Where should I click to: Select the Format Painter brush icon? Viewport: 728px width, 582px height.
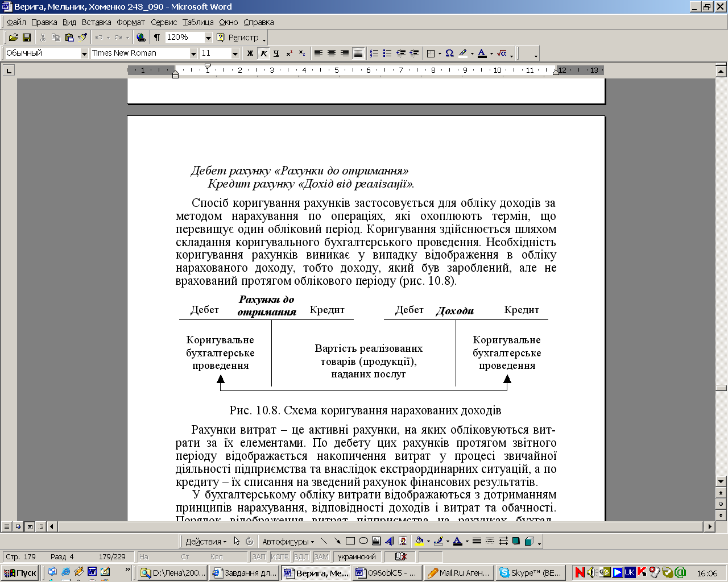(83, 38)
